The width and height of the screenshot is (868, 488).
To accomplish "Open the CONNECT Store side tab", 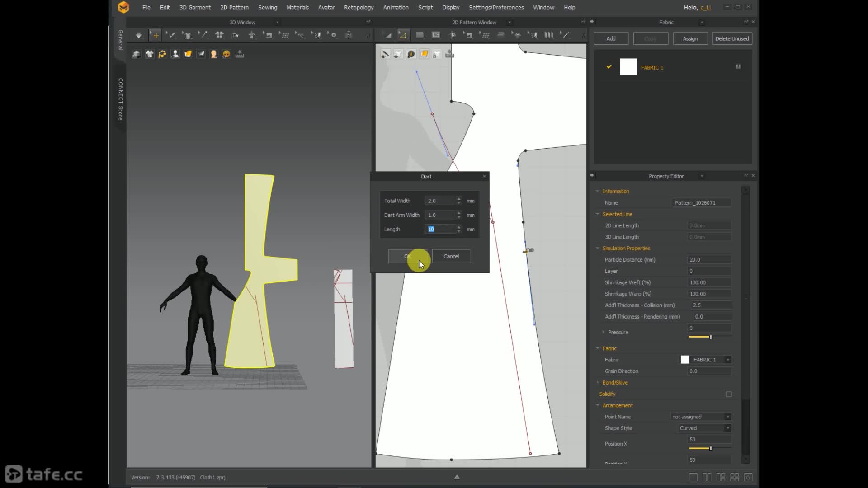I will [120, 99].
